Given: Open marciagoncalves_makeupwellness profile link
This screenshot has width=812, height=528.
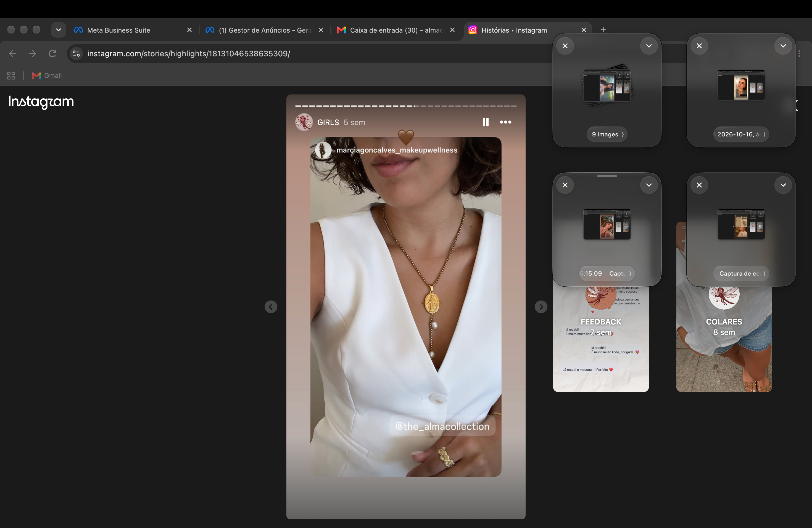Looking at the screenshot, I should pyautogui.click(x=397, y=150).
